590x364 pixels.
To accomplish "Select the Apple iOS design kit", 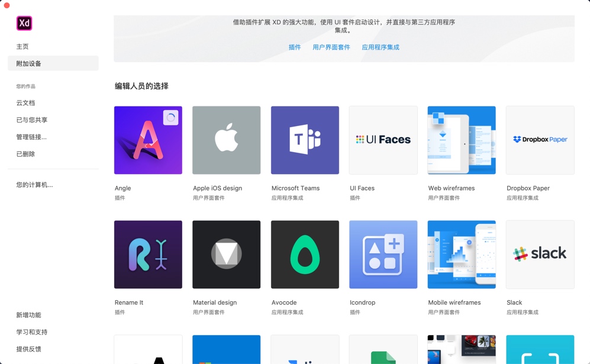I will coord(226,140).
